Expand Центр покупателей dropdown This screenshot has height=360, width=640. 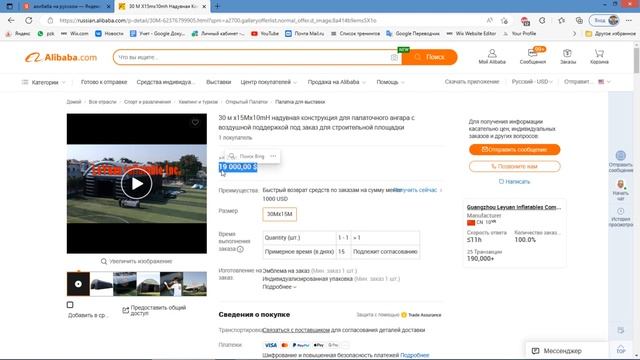(x=269, y=82)
